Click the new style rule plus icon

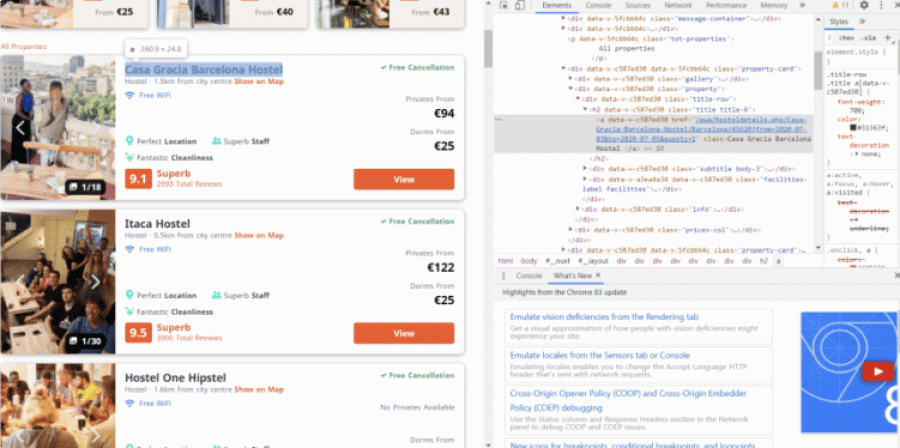tap(887, 38)
